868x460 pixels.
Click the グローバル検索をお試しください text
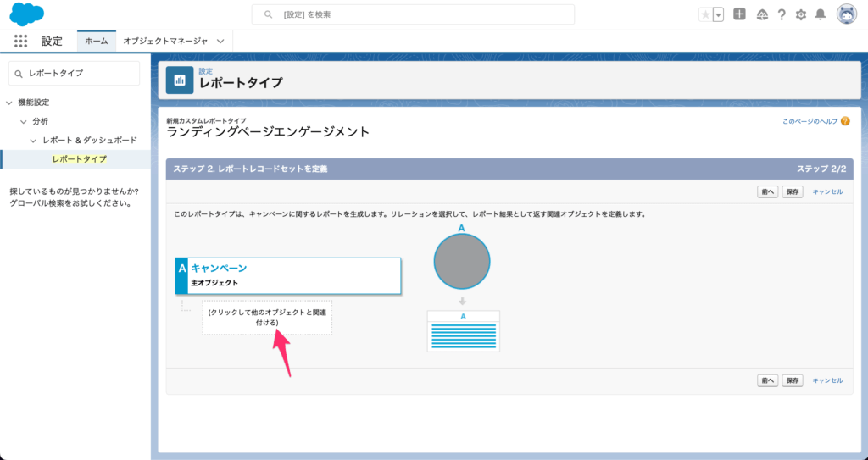click(70, 203)
